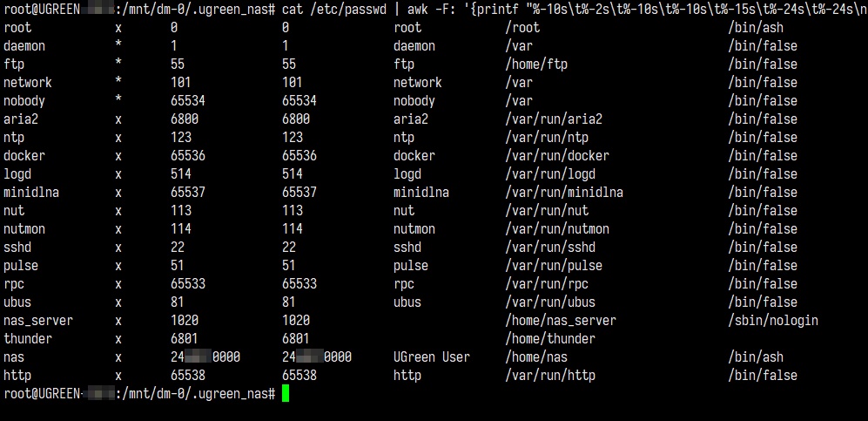Click the /var/run/minidlna directory path
The image size is (868, 421).
coord(564,192)
